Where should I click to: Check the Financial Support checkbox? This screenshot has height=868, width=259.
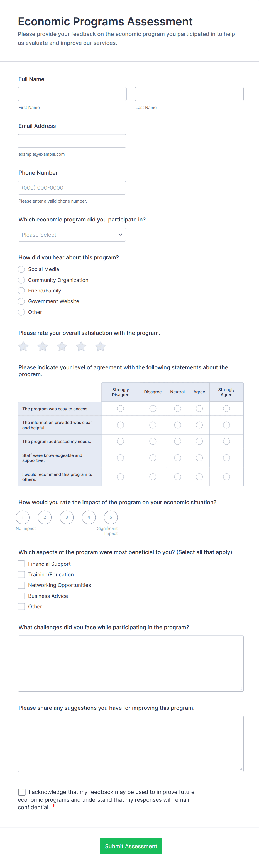tap(21, 564)
